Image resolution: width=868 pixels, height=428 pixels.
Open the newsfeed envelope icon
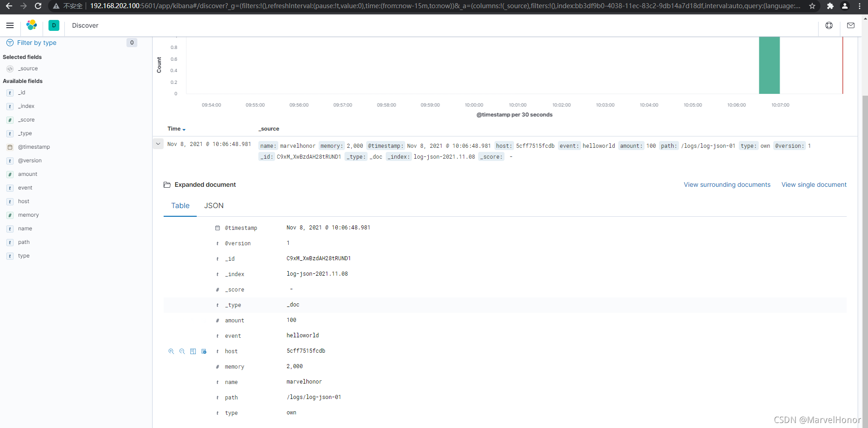click(851, 25)
